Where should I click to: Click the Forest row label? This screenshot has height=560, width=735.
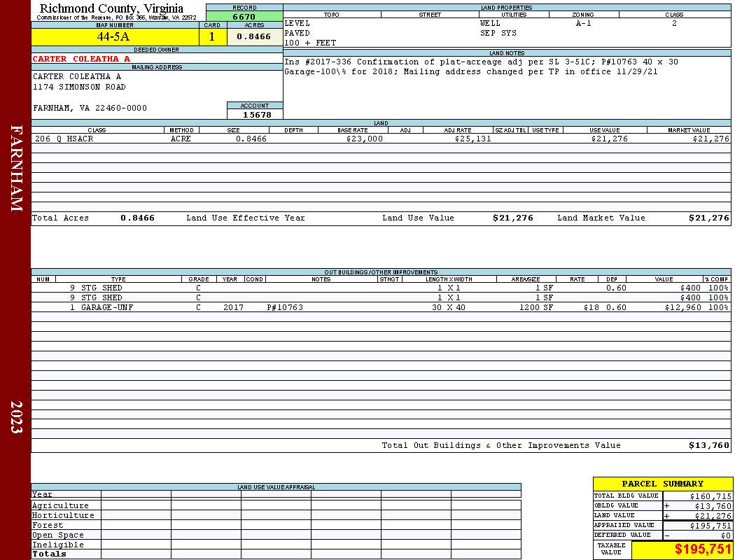(48, 525)
